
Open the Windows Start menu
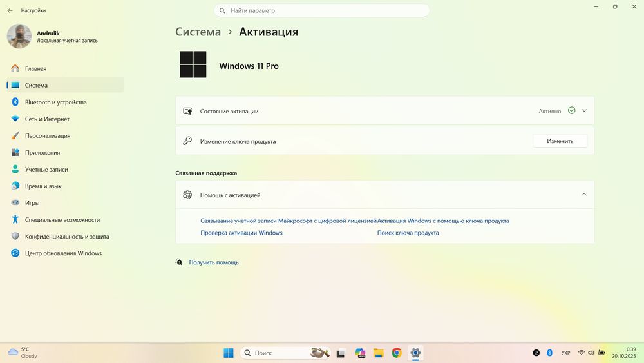pos(229,353)
